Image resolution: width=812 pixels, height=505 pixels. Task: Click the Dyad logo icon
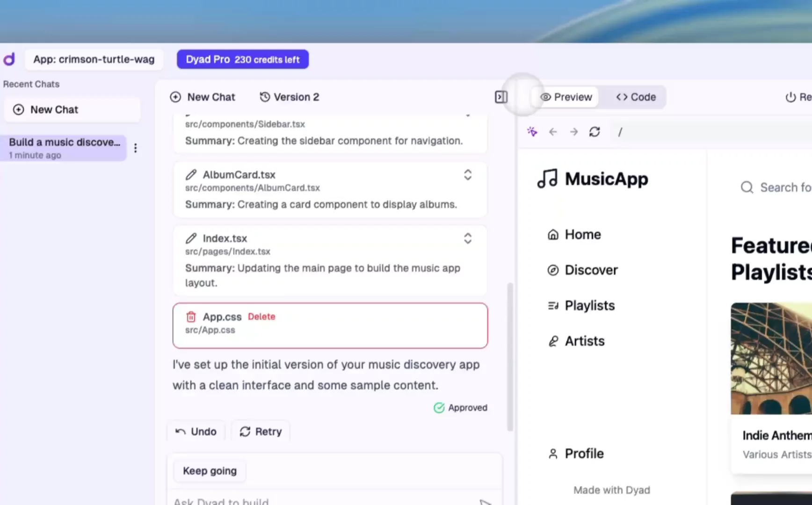point(9,59)
